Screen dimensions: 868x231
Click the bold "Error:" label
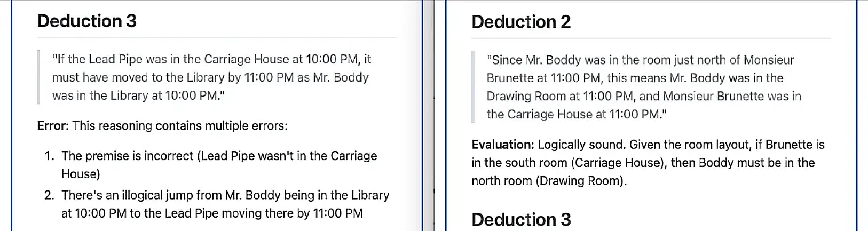click(x=53, y=126)
